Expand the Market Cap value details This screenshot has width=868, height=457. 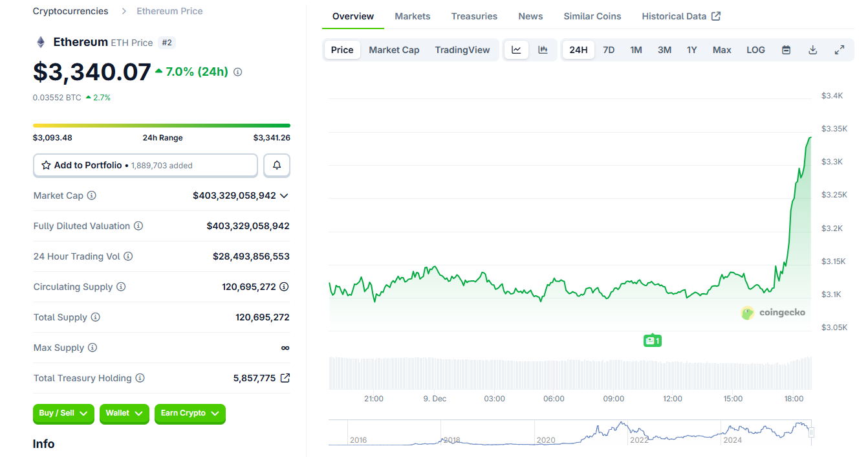tap(283, 195)
